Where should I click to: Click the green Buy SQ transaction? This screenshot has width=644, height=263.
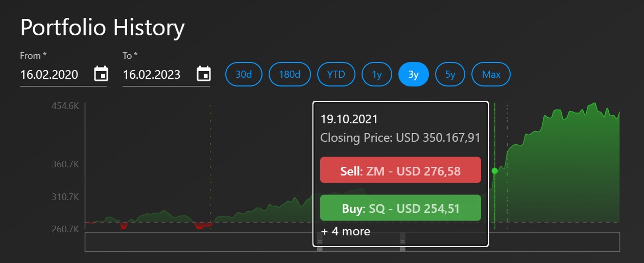tap(400, 208)
